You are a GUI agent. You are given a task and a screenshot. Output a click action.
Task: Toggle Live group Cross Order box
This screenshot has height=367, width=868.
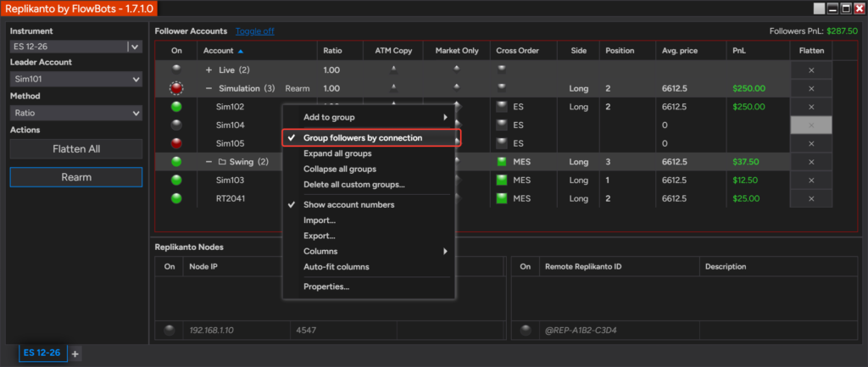pyautogui.click(x=502, y=70)
